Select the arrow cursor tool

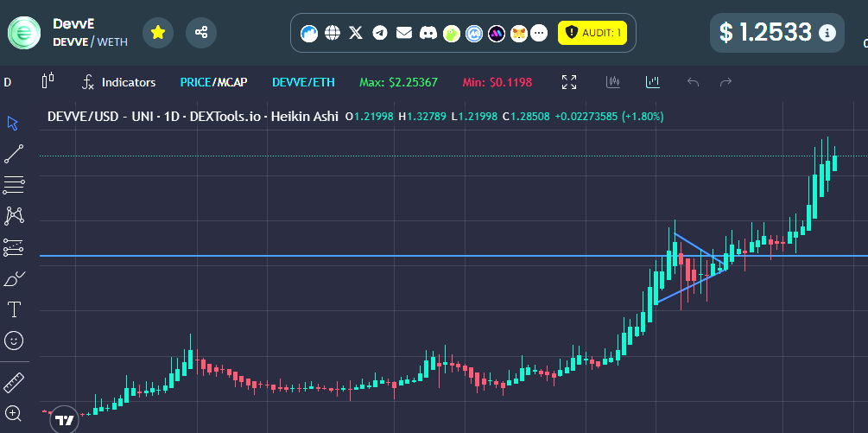pyautogui.click(x=13, y=123)
